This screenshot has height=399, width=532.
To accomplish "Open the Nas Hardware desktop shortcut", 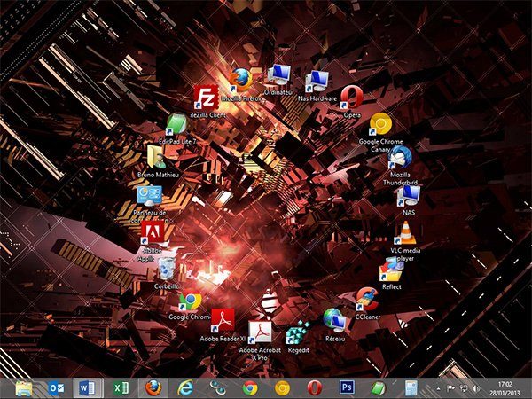I will click(317, 81).
